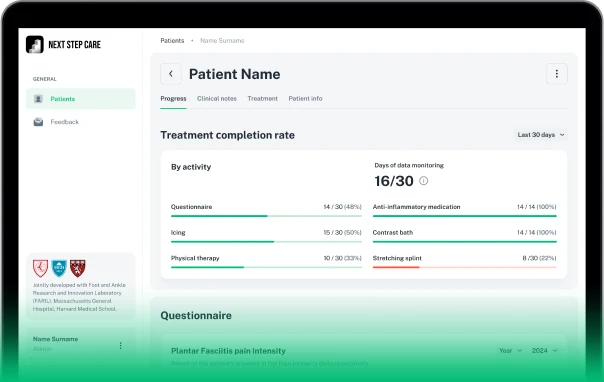The image size is (604, 382).
Task: Click the Plantar Fasciitis pain intensity title
Action: click(228, 351)
